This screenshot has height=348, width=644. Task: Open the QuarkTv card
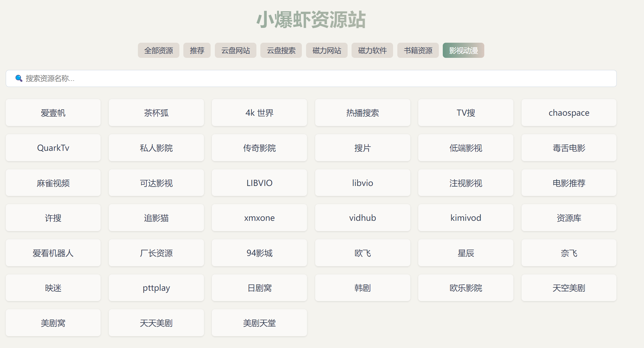53,148
